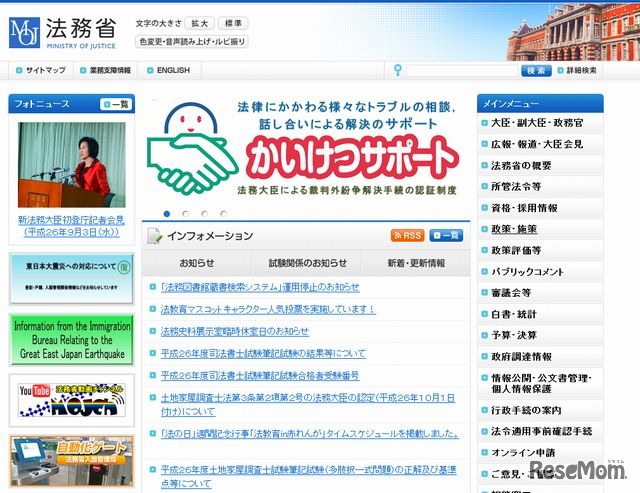Open the 自動化ゲート banner
This screenshot has width=640, height=493.
pos(72,461)
